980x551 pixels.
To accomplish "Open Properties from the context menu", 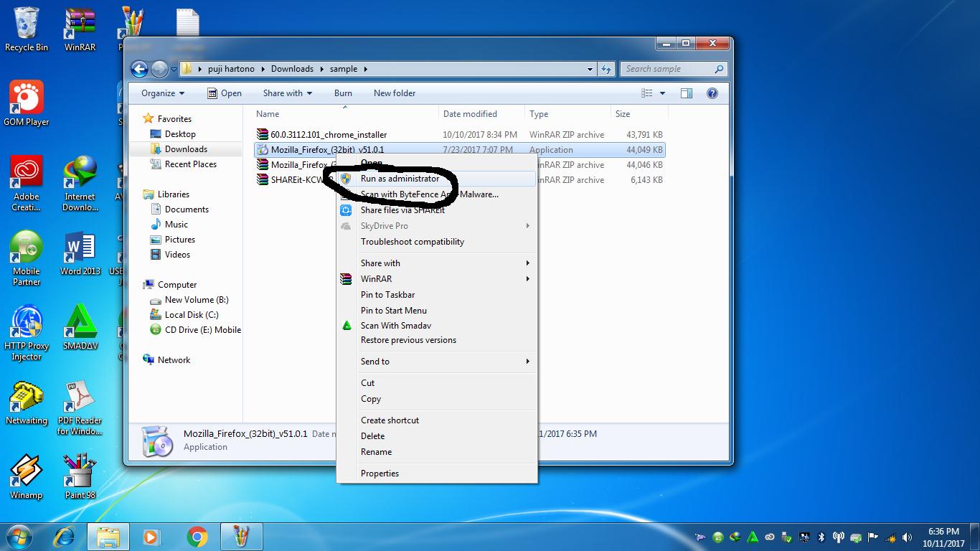I will tap(438, 474).
